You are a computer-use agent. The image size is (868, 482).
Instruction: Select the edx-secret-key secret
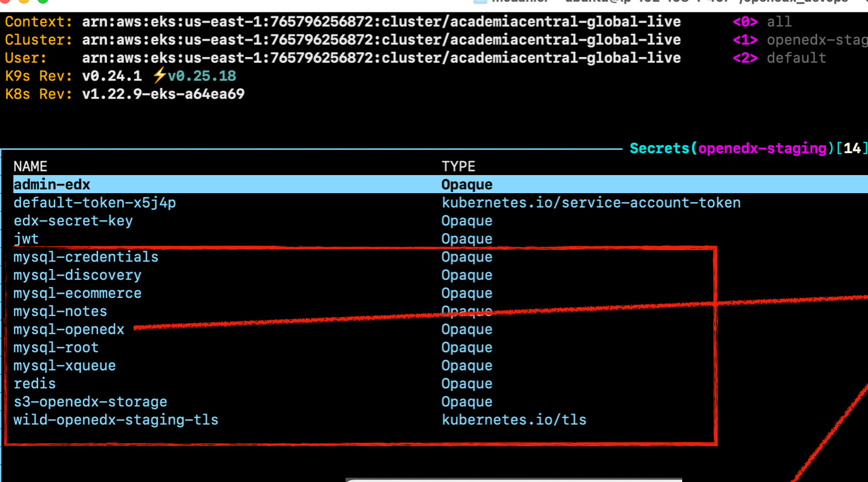(x=73, y=220)
